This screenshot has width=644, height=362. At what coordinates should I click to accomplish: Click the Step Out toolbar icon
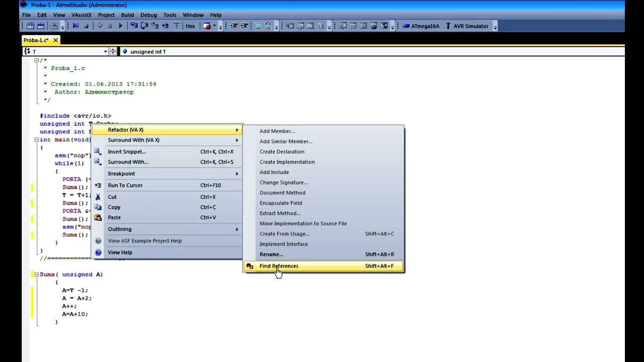[155, 26]
